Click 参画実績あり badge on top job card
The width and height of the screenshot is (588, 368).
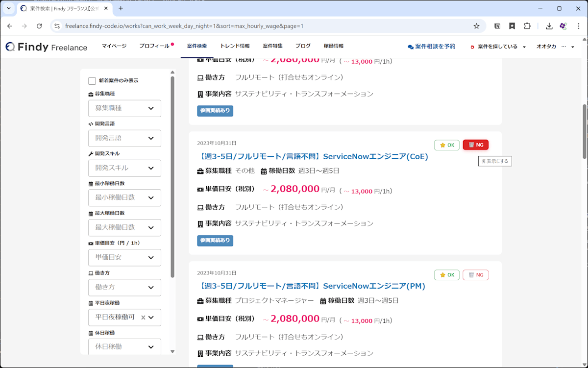pos(215,111)
